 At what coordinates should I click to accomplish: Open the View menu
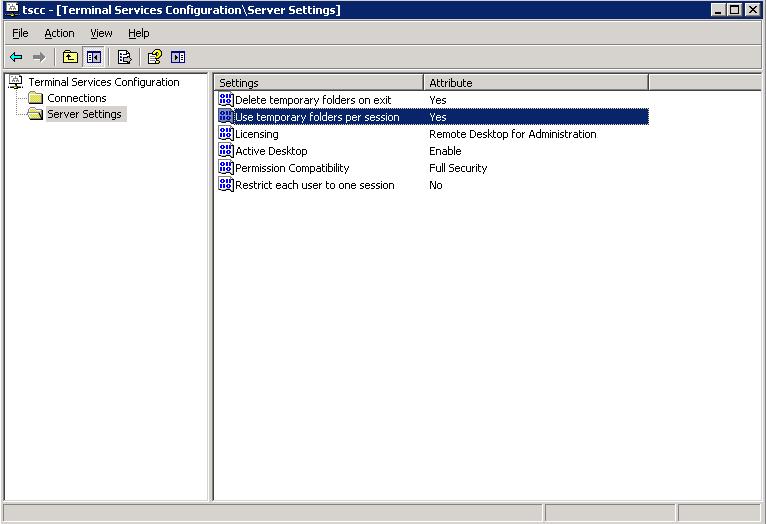pos(101,33)
